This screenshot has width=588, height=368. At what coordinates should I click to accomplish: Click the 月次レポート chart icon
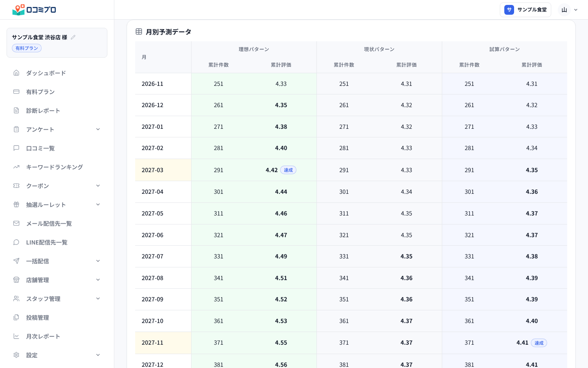point(16,336)
